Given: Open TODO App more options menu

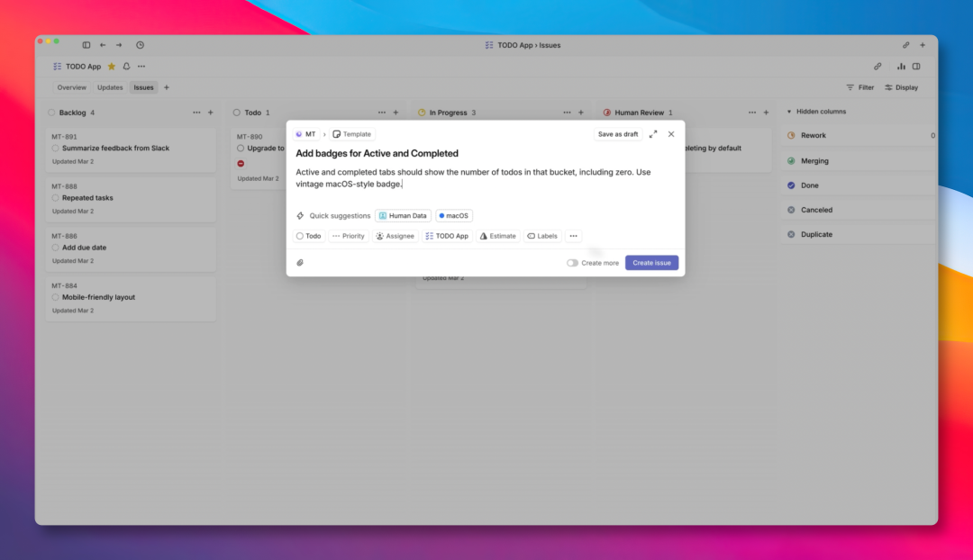Looking at the screenshot, I should pyautogui.click(x=141, y=67).
